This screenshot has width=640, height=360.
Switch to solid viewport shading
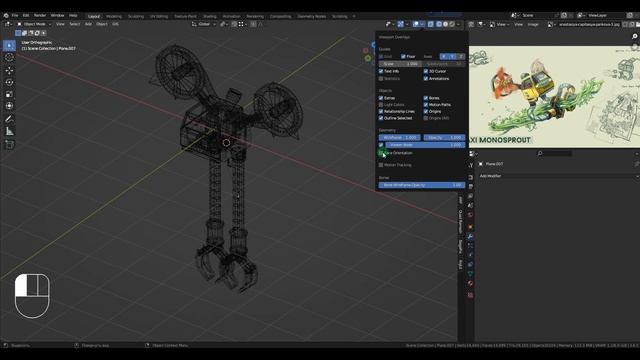445,24
